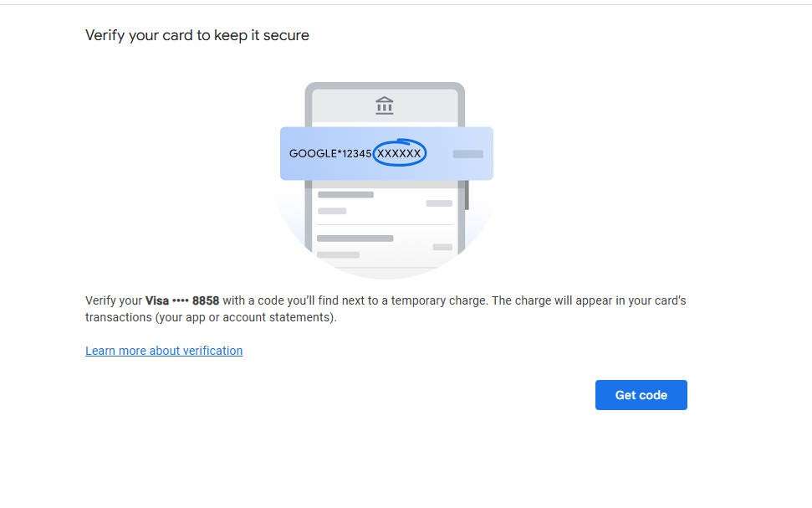Viewport: 812px width, 508px height.
Task: Click the word "Verify" starting the description
Action: 102,300
